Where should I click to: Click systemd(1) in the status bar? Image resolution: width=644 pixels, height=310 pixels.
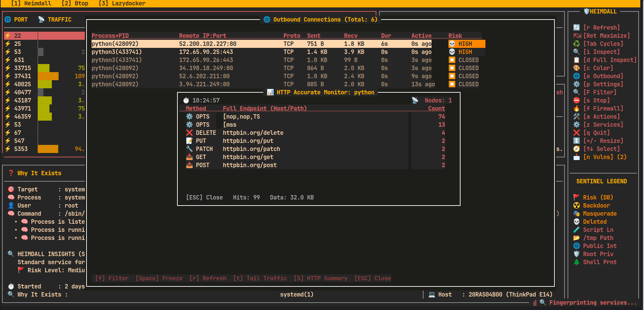point(297,294)
